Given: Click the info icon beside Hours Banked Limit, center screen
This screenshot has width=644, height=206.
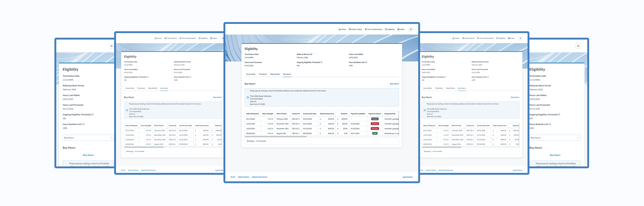Looking at the screenshot, I should click(366, 62).
